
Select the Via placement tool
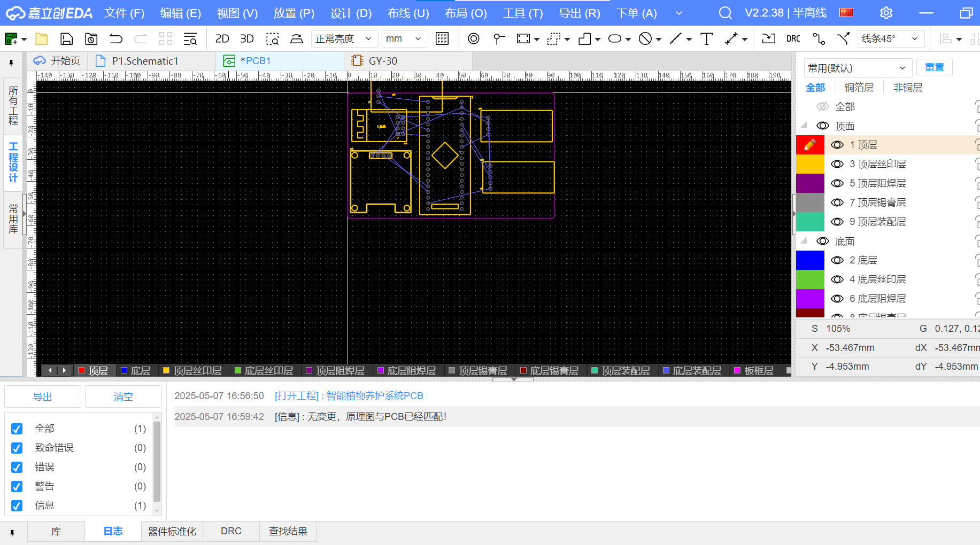point(474,38)
